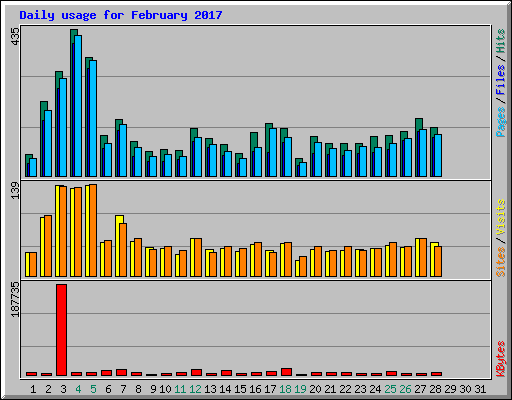
Task: Click the KBytes legend label
Action: [500, 359]
